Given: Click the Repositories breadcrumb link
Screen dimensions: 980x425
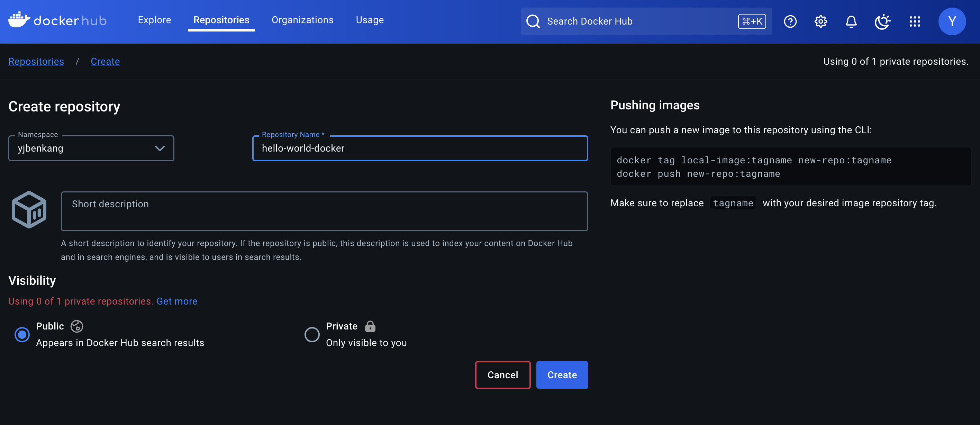Looking at the screenshot, I should point(36,61).
